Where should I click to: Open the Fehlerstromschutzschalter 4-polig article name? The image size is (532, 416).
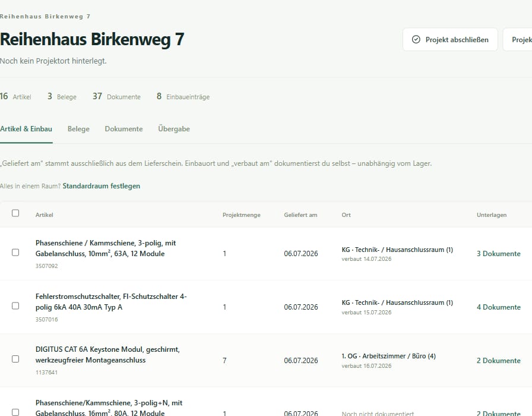(111, 301)
